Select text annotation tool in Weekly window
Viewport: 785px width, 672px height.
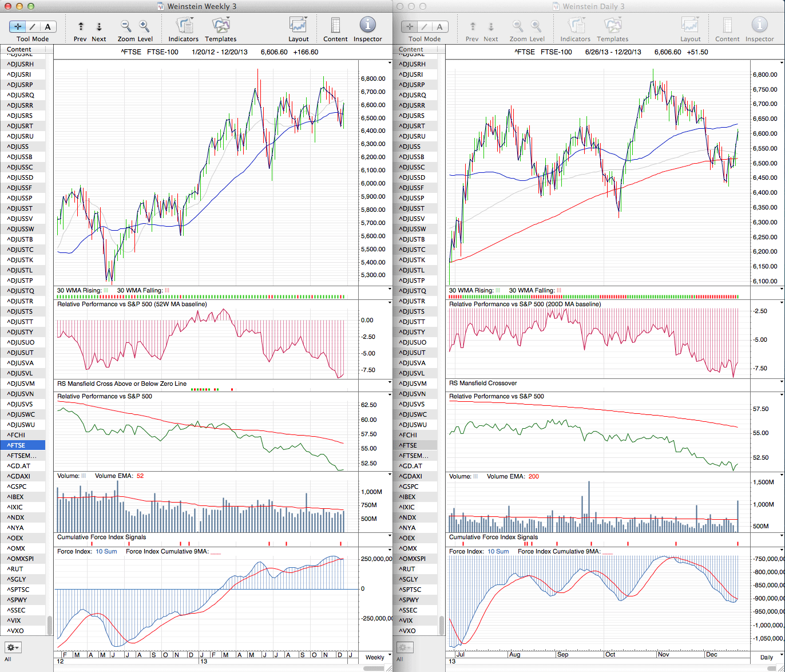pos(47,26)
